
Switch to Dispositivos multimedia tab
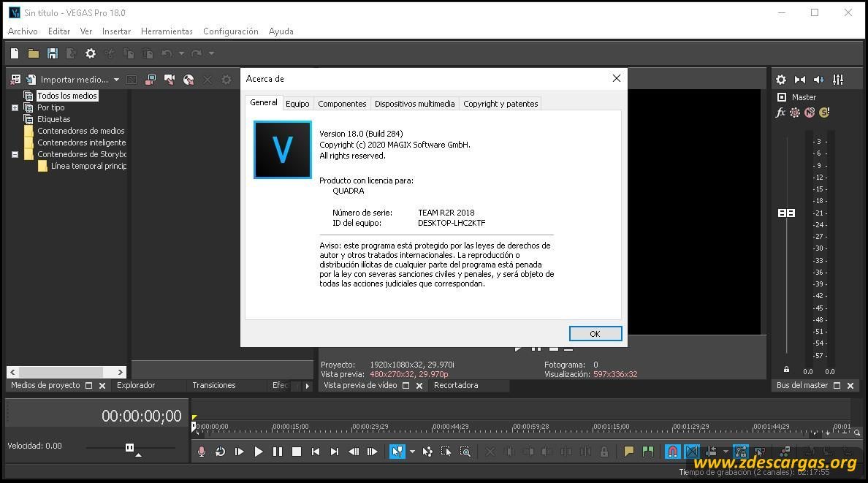(414, 104)
